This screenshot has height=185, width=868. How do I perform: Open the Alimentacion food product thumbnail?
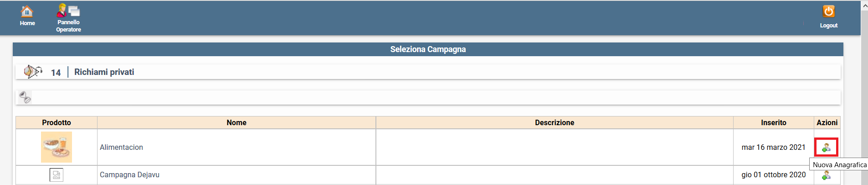(x=56, y=147)
